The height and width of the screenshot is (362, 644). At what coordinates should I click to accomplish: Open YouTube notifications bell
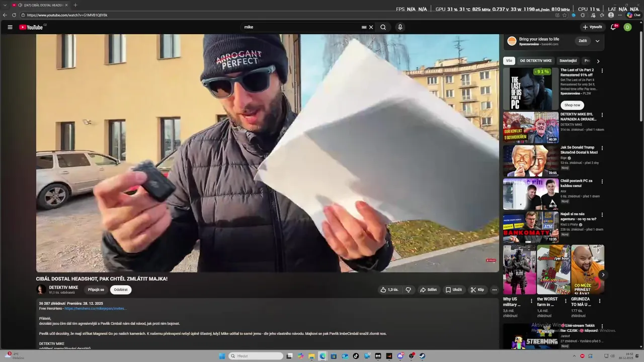coord(613,27)
